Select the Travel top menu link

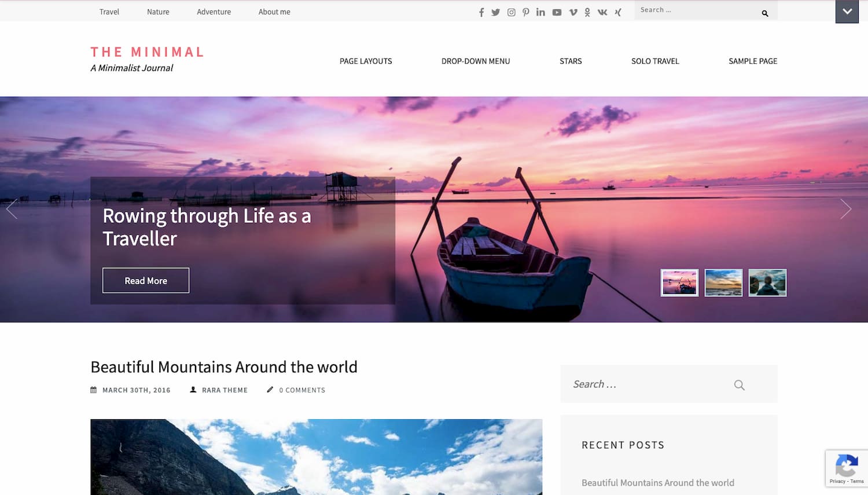(x=109, y=12)
